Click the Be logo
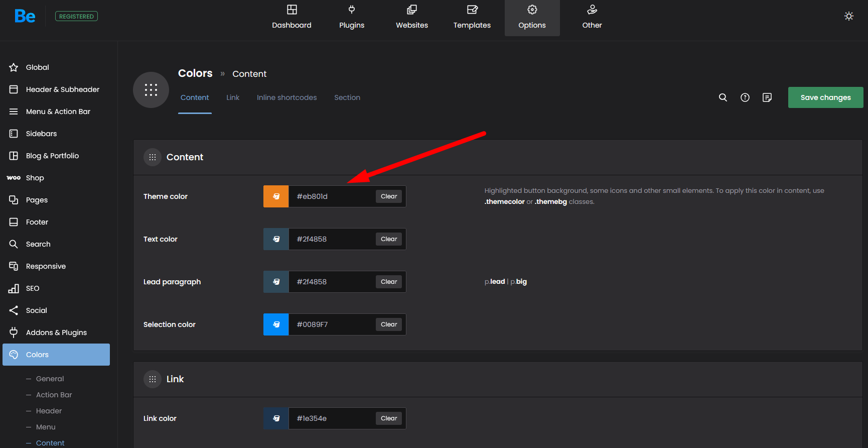 25,16
